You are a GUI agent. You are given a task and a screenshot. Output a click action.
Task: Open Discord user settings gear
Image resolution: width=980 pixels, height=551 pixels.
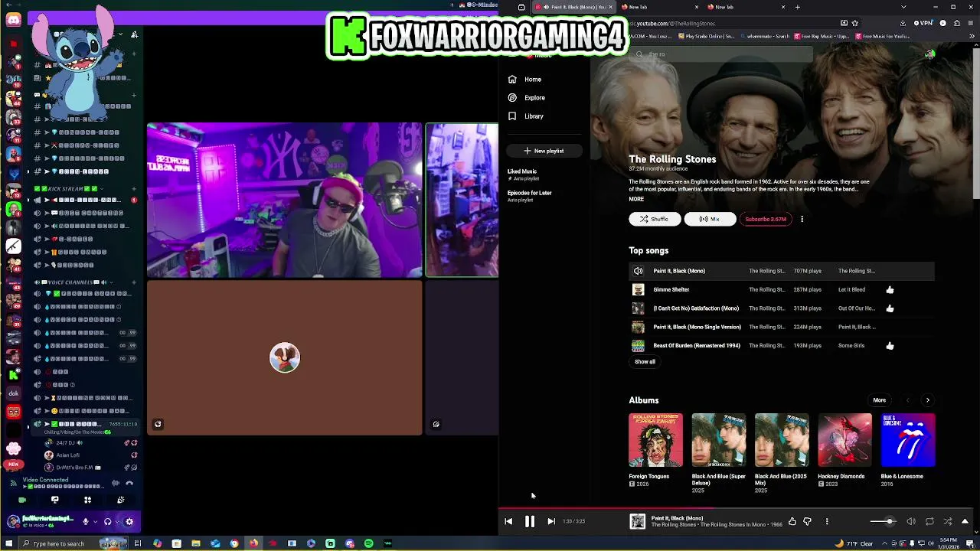click(x=129, y=522)
